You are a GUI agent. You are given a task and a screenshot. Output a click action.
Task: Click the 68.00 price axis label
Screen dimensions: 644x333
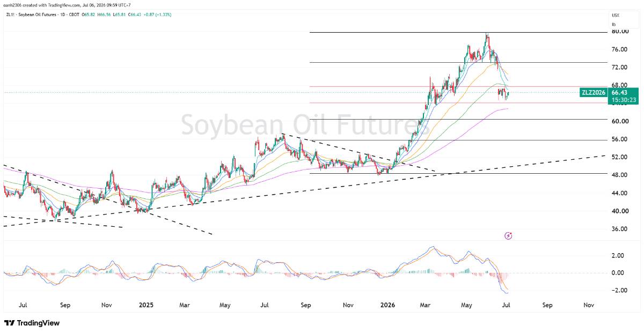click(x=619, y=85)
